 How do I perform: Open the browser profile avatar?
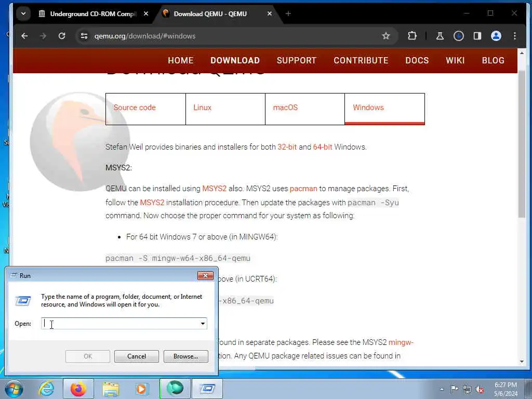tap(496, 36)
